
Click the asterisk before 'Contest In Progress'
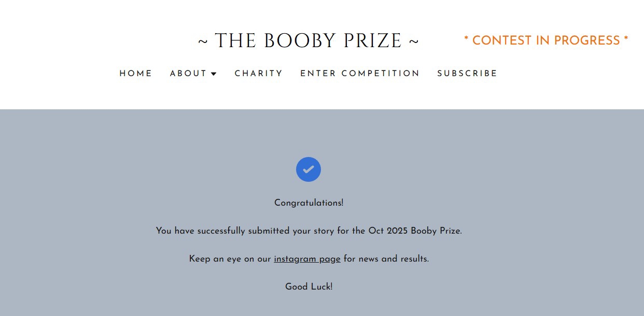[466, 39]
